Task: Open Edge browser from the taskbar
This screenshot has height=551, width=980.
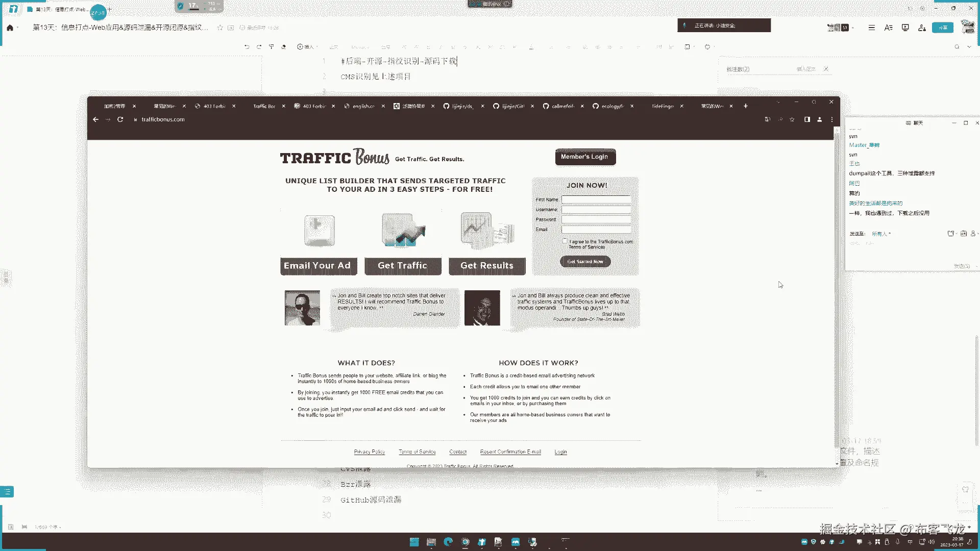Action: 448,542
